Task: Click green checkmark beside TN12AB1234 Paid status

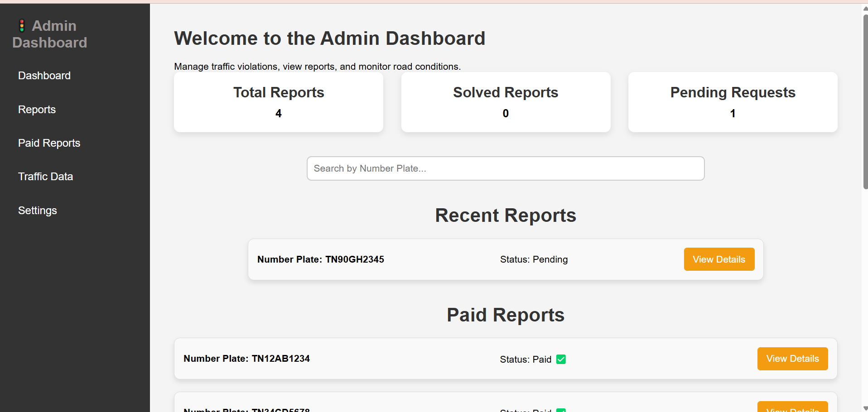Action: [x=561, y=359]
